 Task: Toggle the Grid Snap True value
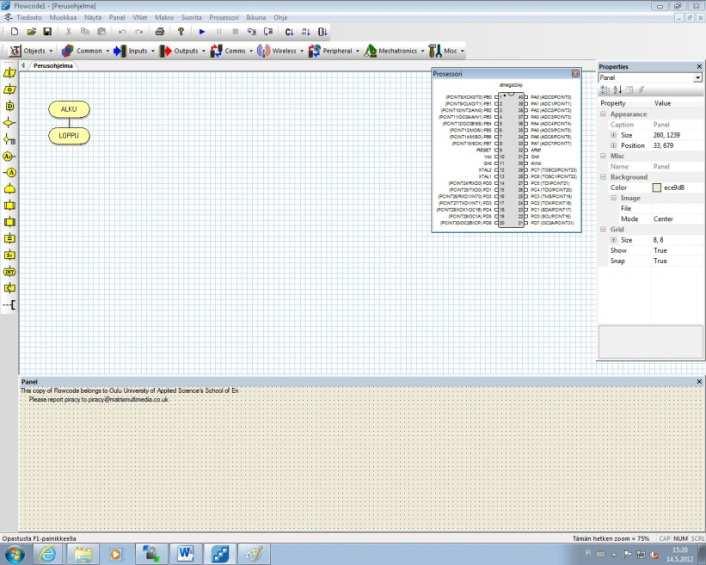pos(660,261)
